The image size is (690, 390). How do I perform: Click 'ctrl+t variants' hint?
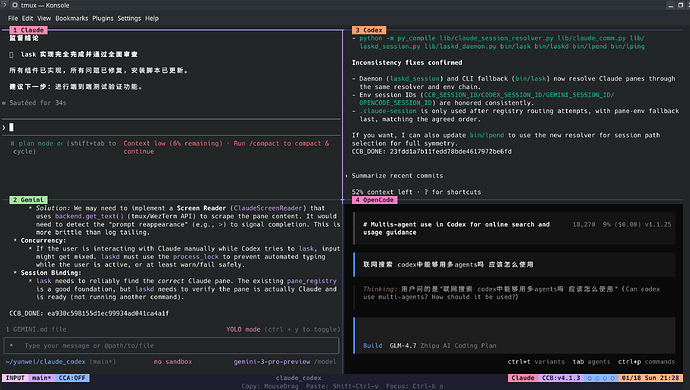tap(536, 362)
